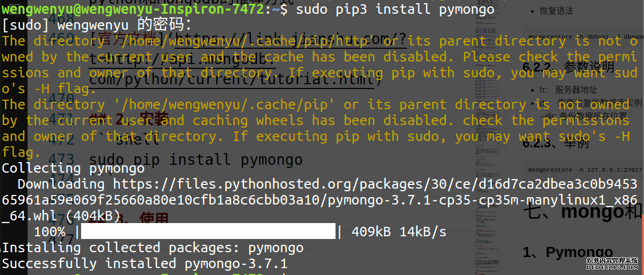
Task: Click the 'sudo pip3 install pymongo' command
Action: coord(395,9)
